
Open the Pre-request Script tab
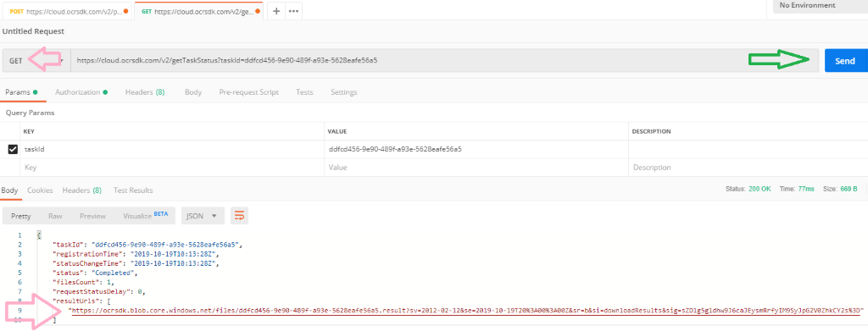[x=248, y=92]
